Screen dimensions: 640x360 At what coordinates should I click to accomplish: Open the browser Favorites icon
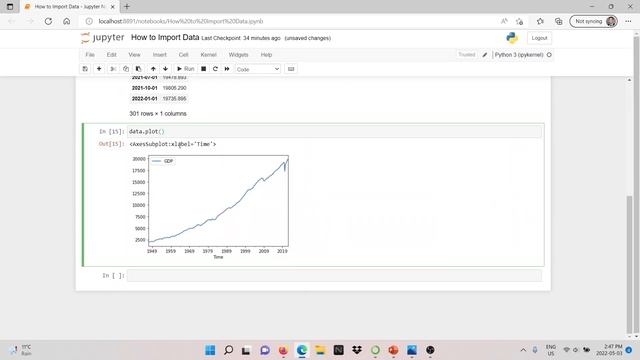pyautogui.click(x=540, y=21)
